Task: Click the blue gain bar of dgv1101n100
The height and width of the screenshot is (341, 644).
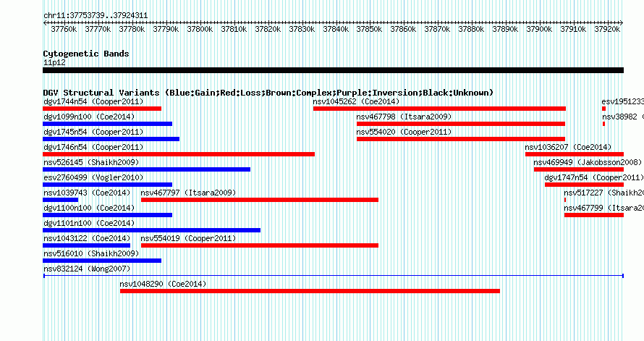Action: (151, 230)
